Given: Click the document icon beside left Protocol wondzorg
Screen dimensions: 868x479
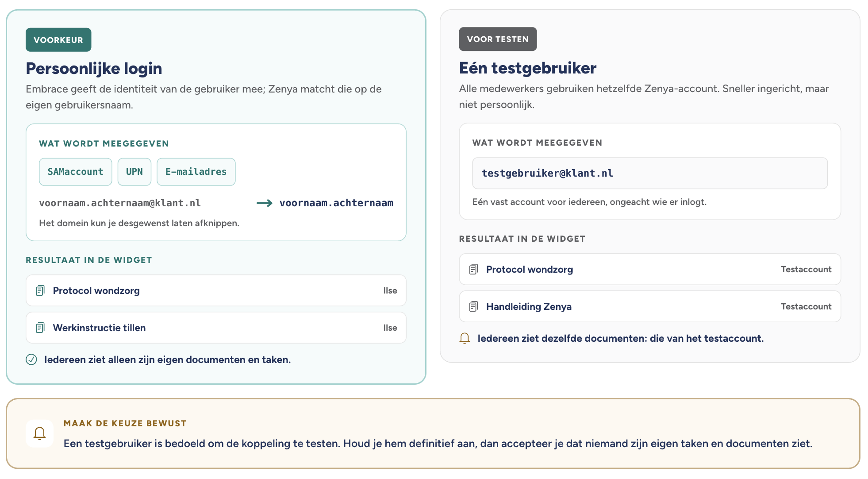Looking at the screenshot, I should point(40,290).
